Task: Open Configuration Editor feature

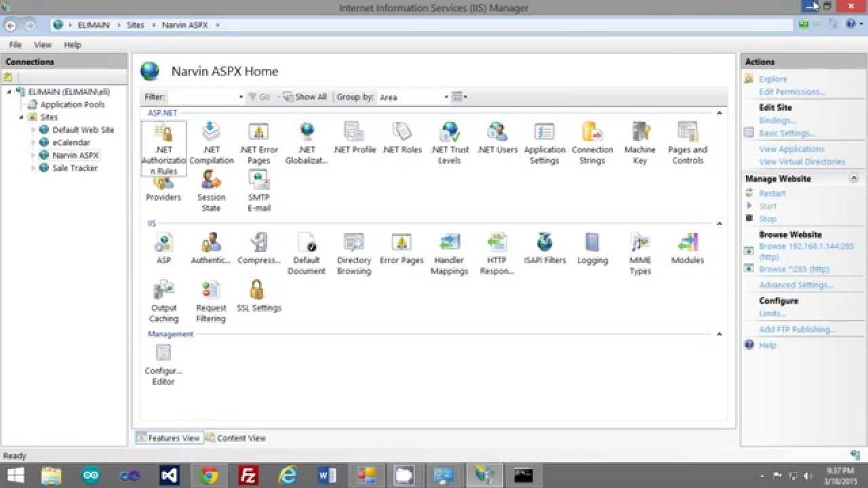Action: pyautogui.click(x=163, y=365)
